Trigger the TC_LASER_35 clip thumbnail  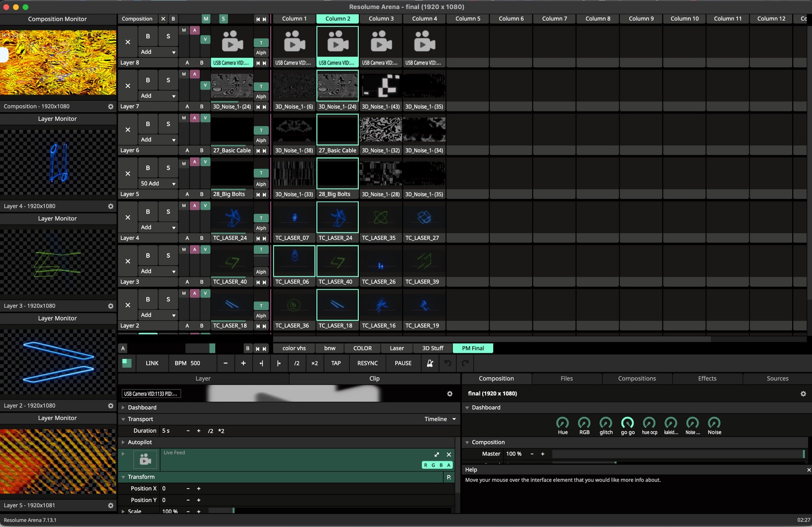(381, 217)
